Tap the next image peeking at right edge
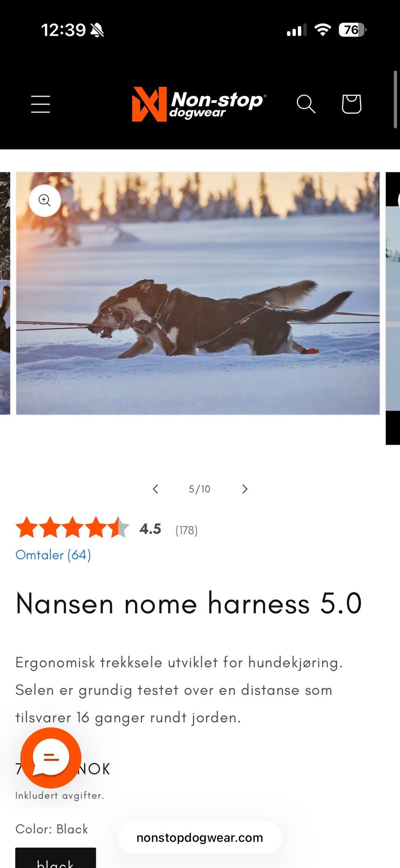Image resolution: width=400 pixels, height=868 pixels. (x=393, y=309)
